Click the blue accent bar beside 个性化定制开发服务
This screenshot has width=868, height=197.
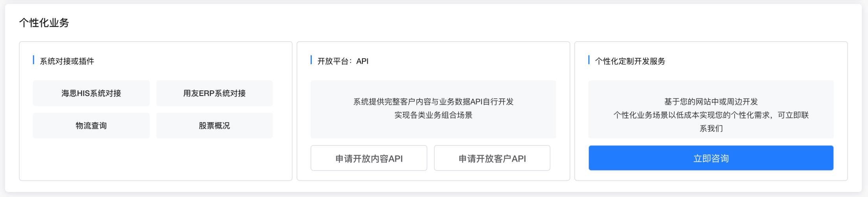(589, 60)
